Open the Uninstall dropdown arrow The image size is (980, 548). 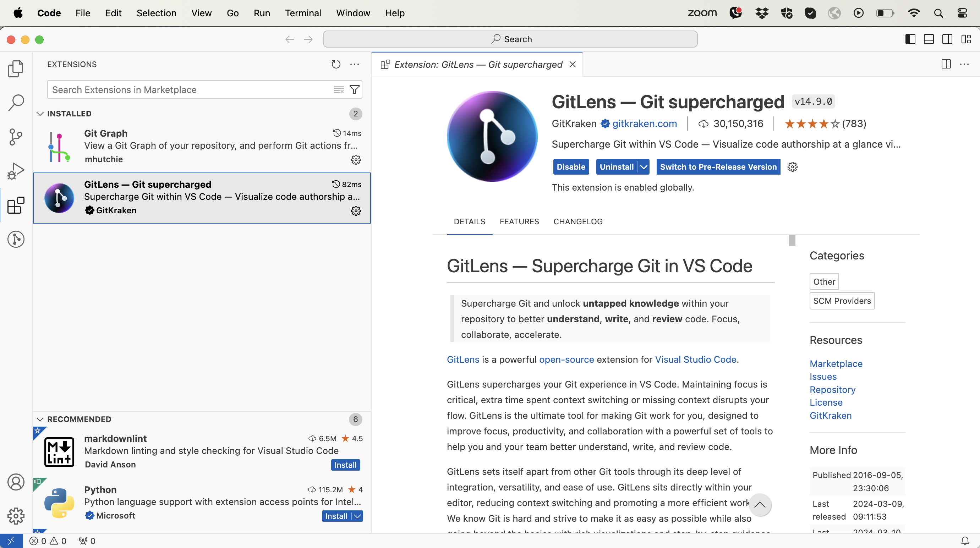tap(644, 167)
